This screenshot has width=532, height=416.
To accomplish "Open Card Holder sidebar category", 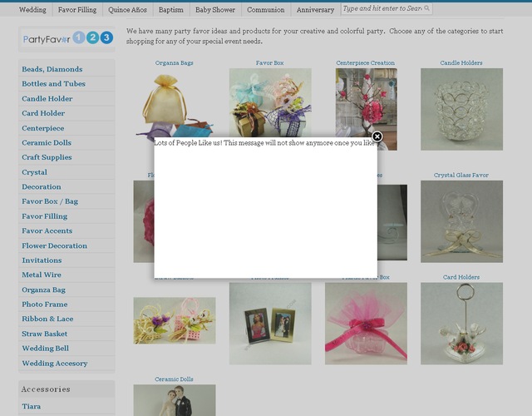I will (x=43, y=113).
